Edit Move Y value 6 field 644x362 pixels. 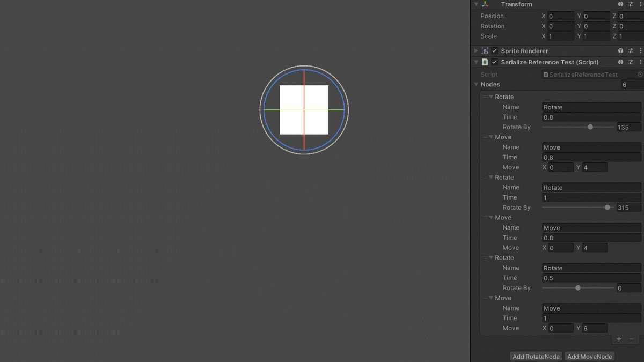[x=595, y=328]
